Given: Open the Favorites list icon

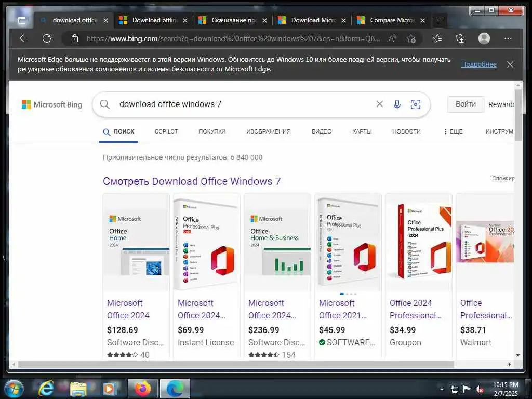Looking at the screenshot, I should pyautogui.click(x=437, y=38).
